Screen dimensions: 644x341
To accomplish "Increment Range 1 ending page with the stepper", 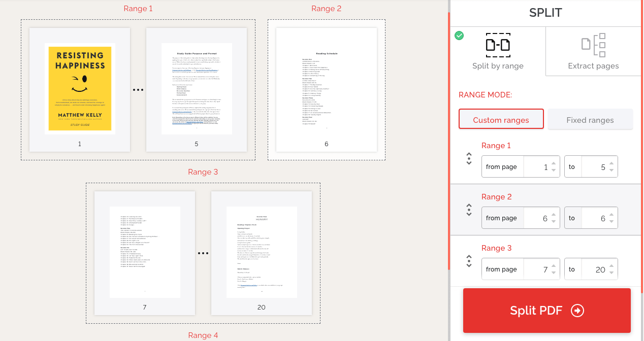I will click(x=613, y=163).
